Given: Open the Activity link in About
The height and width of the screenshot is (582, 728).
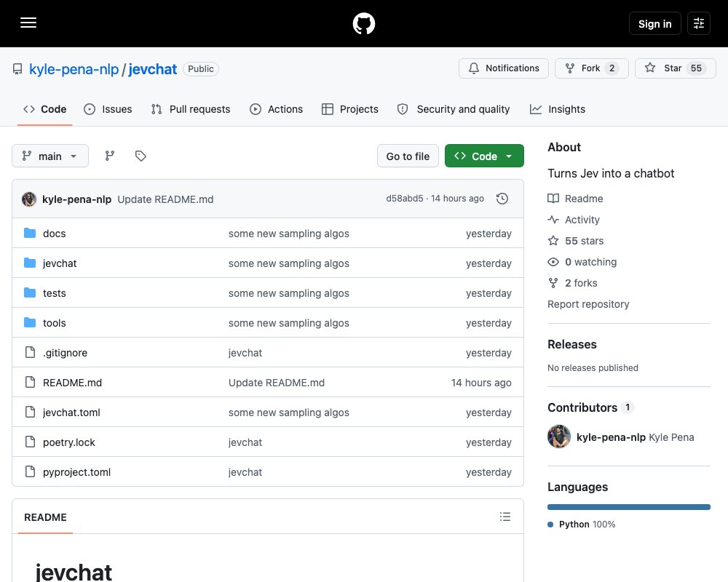Looking at the screenshot, I should (574, 220).
